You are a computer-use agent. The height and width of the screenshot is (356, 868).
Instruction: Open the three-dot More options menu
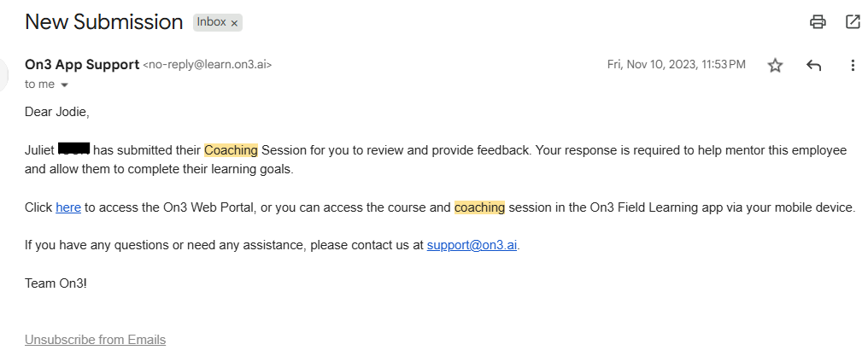(x=852, y=66)
